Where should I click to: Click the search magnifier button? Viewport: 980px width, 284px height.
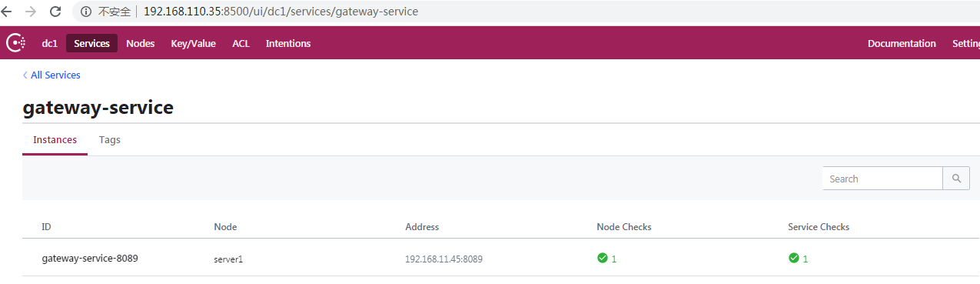956,179
